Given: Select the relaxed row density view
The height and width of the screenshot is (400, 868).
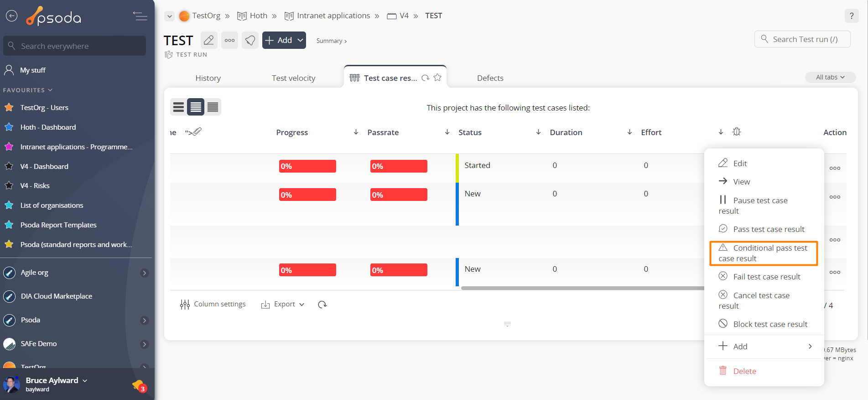Looking at the screenshot, I should [x=178, y=107].
